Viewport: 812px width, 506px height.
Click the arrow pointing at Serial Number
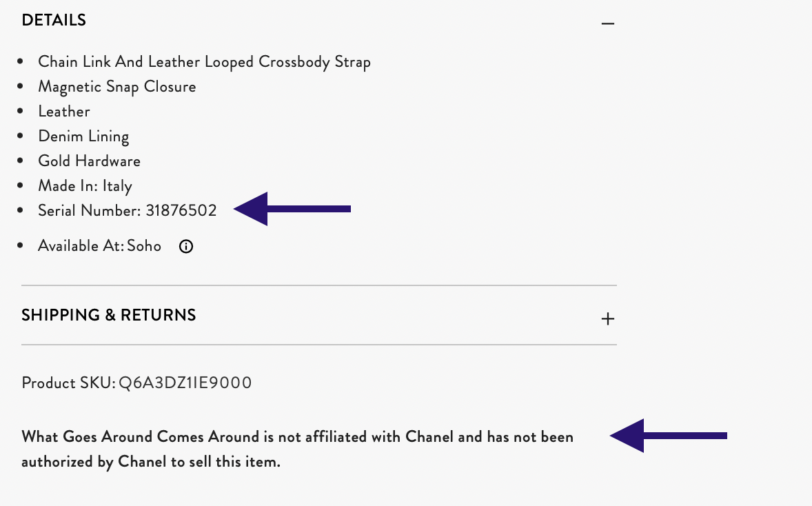[x=292, y=209]
